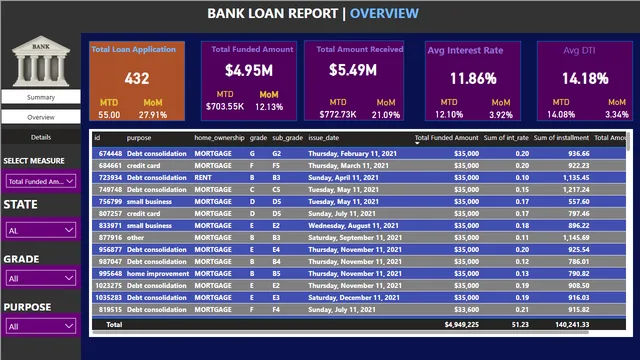The width and height of the screenshot is (640, 360).
Task: Click the Total funded amount $4,949,225
Action: click(462, 324)
